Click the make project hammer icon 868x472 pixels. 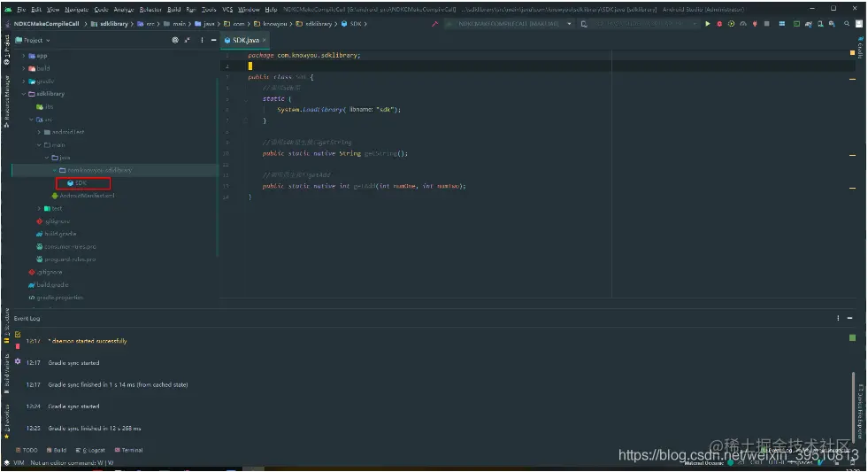434,24
